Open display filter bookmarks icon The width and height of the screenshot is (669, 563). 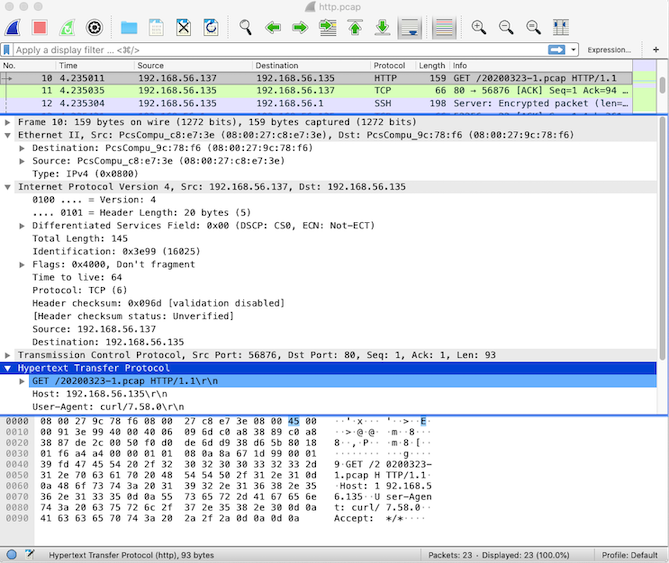[x=7, y=50]
